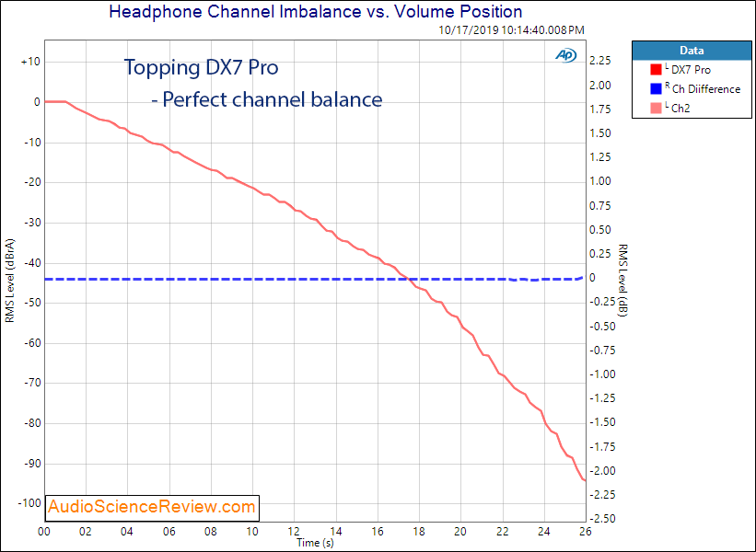
Task: Click the '2.00' tick on the dB axis
Action: [600, 86]
